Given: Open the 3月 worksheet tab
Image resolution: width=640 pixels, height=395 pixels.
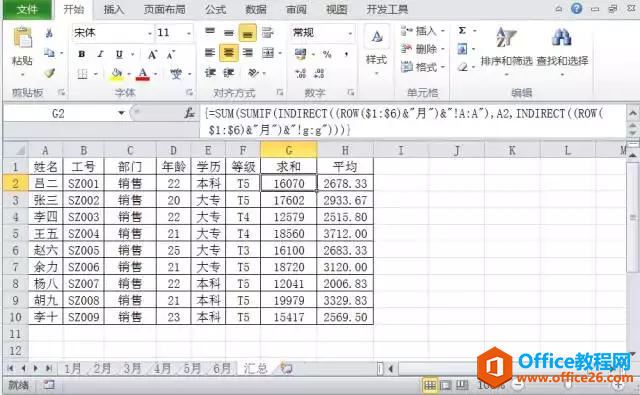Looking at the screenshot, I should (x=132, y=368).
